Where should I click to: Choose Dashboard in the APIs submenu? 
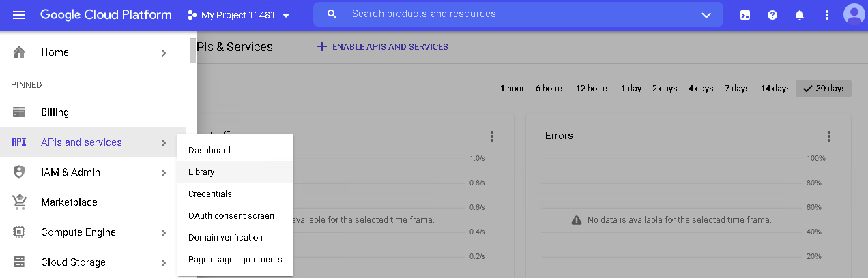(235, 151)
